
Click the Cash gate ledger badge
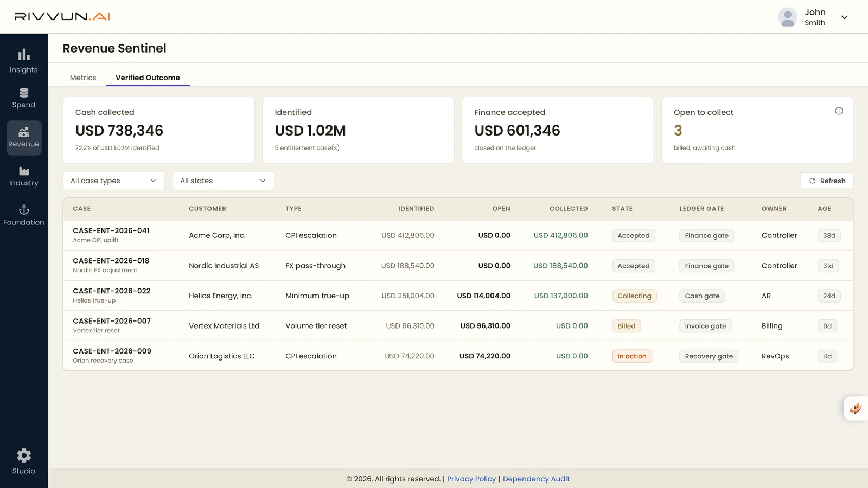coord(702,296)
